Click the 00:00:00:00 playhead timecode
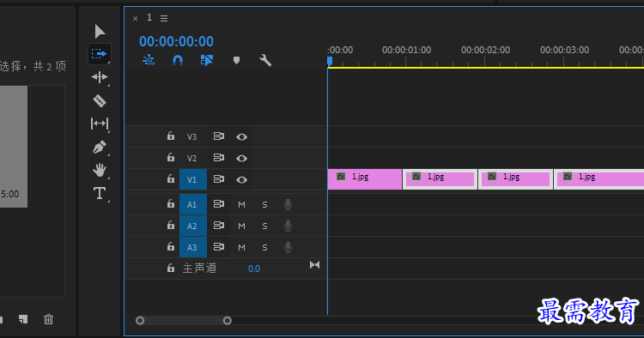The height and width of the screenshot is (338, 644). point(176,41)
